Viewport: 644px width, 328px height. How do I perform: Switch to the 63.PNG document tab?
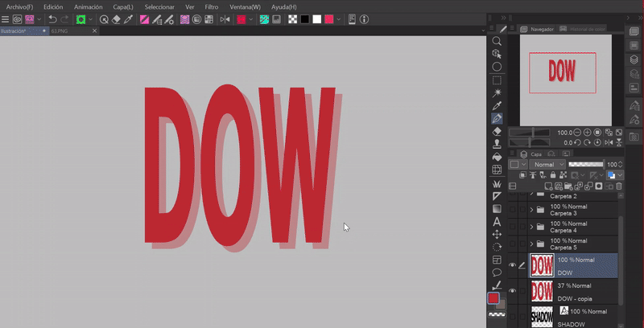[x=74, y=31]
